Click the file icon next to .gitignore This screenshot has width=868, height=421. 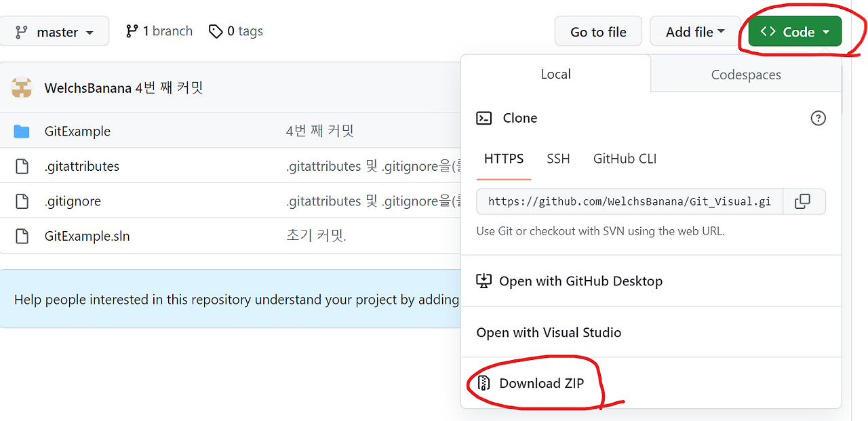(x=22, y=201)
